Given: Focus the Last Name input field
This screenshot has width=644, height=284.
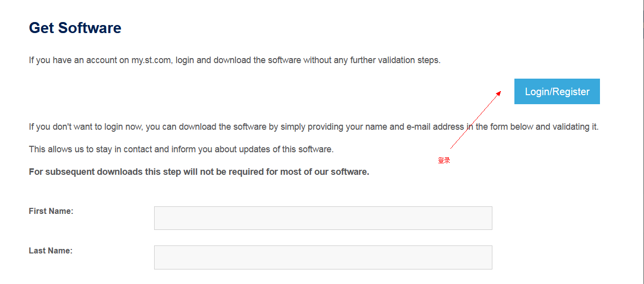Looking at the screenshot, I should click(x=323, y=257).
